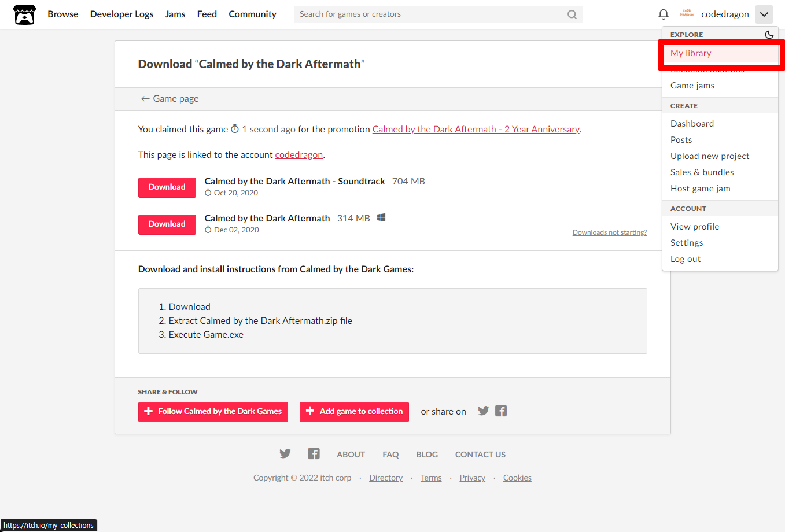Viewport: 785px width, 532px height.
Task: Download the Soundtrack file
Action: pos(167,187)
